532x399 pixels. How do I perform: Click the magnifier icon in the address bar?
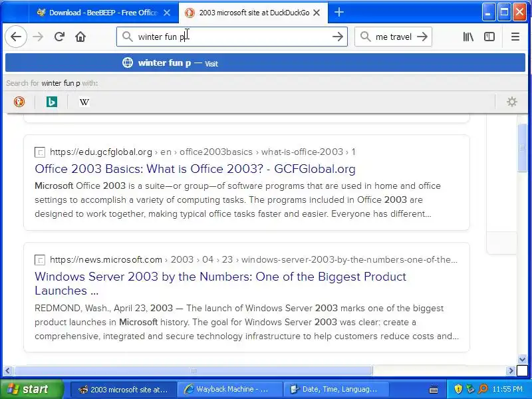[x=127, y=37]
